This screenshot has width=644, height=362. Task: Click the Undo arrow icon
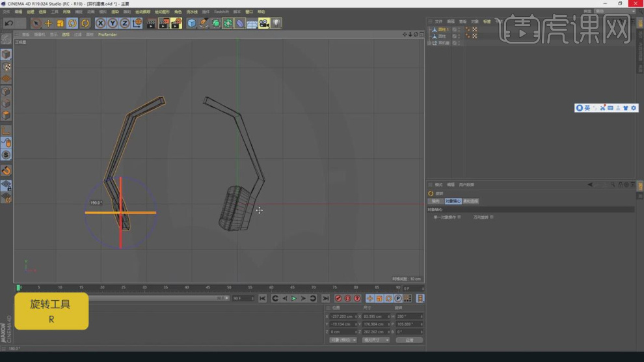9,23
